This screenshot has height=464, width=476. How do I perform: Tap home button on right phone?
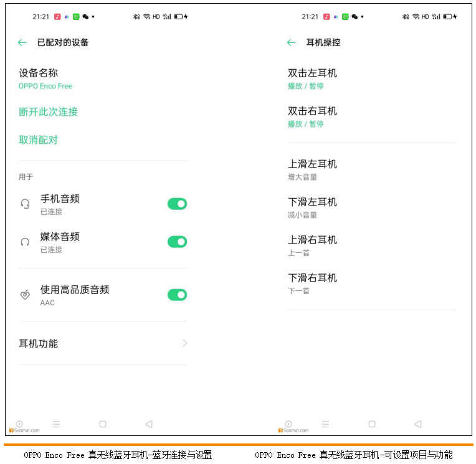tap(372, 424)
